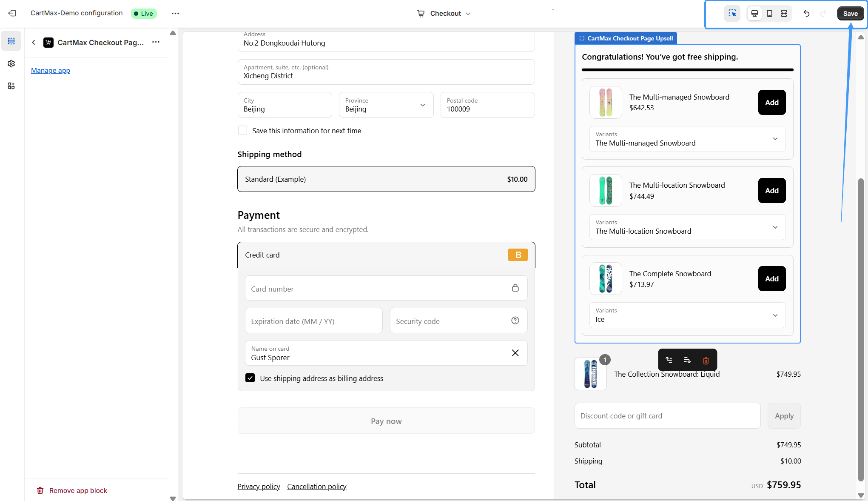Move app block up
868x501 pixels.
click(x=669, y=360)
